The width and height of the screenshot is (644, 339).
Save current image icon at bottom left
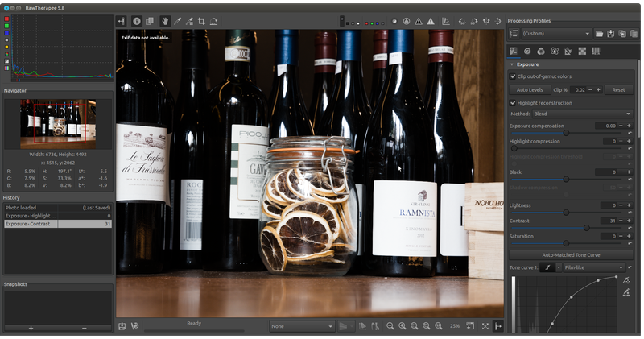tap(122, 326)
